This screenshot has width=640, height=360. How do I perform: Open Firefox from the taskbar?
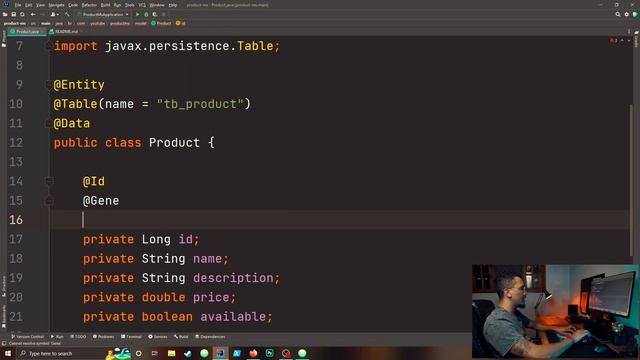[x=253, y=353]
